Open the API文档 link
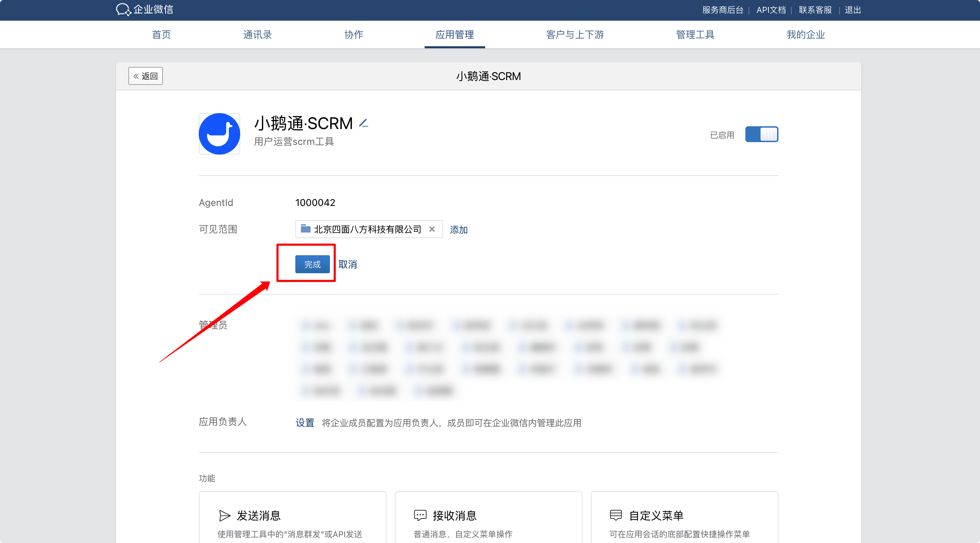 [771, 10]
